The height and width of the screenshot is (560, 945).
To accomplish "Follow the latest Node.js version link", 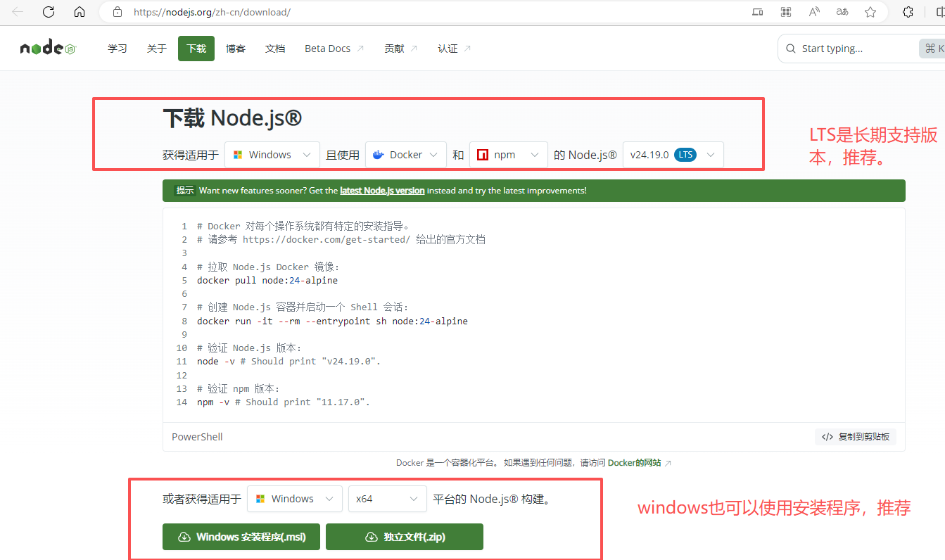I will (382, 191).
